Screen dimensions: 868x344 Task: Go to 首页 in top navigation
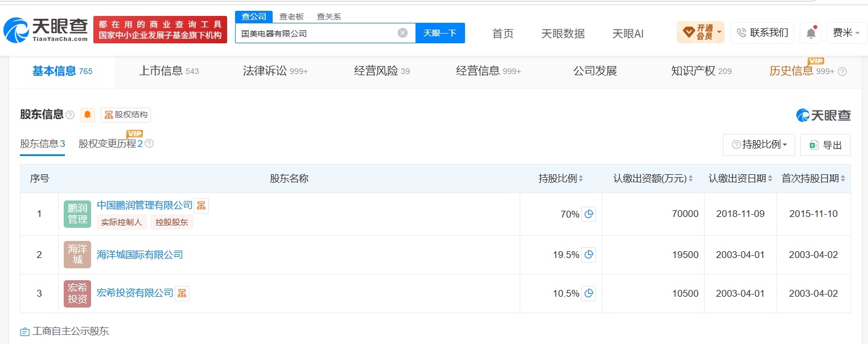coord(503,34)
